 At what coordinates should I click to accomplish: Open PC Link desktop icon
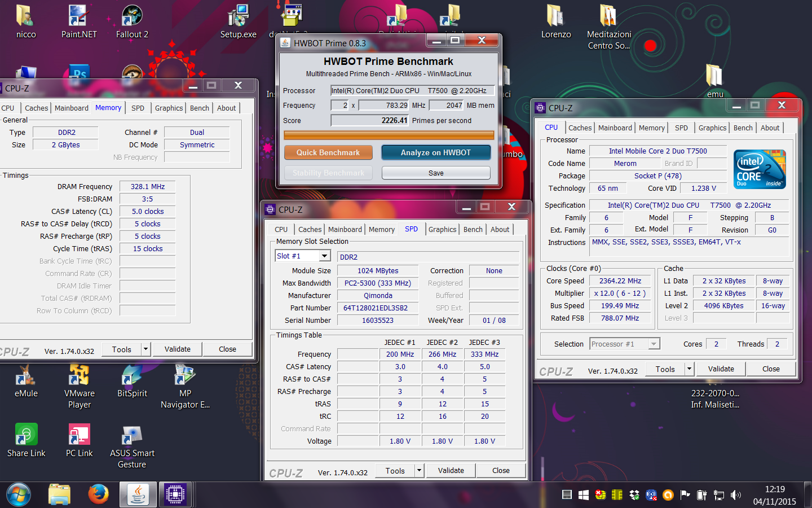coord(79,440)
